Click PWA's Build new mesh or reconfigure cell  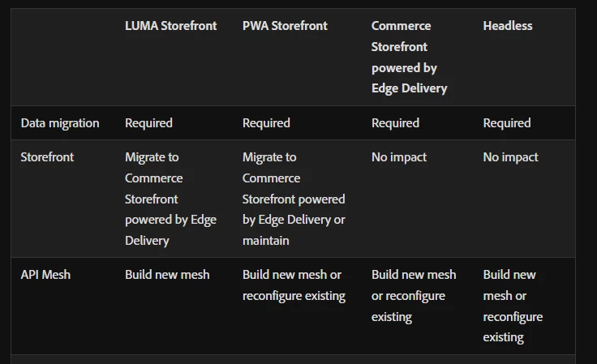pyautogui.click(x=294, y=285)
